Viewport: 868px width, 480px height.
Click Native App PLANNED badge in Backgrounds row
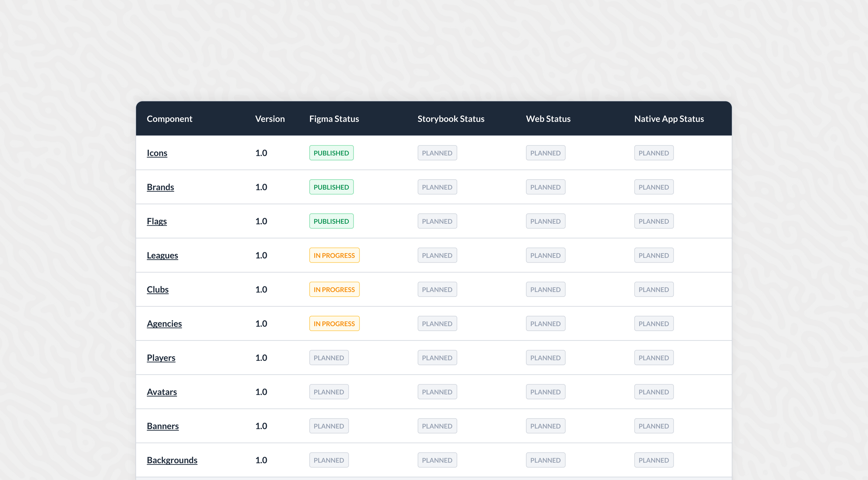(654, 460)
